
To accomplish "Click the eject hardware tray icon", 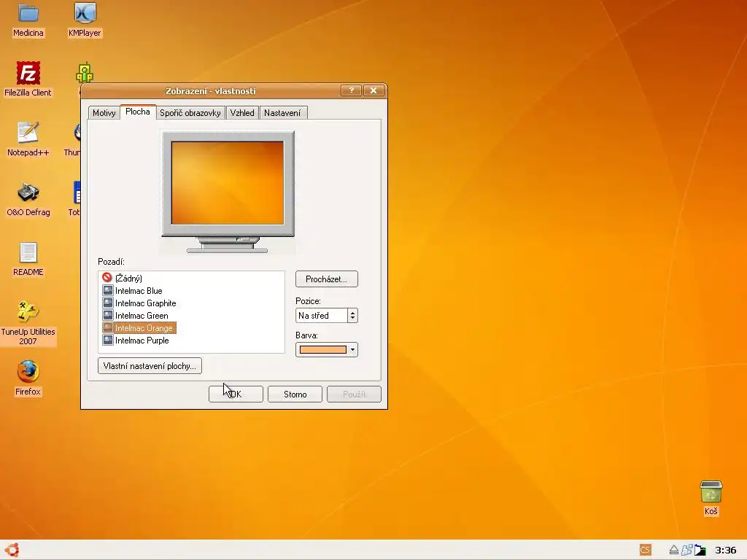I will pyautogui.click(x=673, y=550).
